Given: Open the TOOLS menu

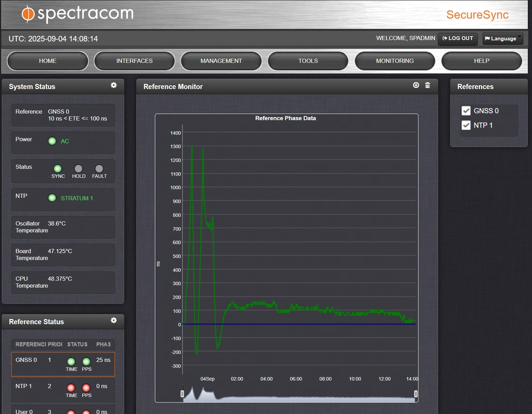Looking at the screenshot, I should (x=308, y=61).
